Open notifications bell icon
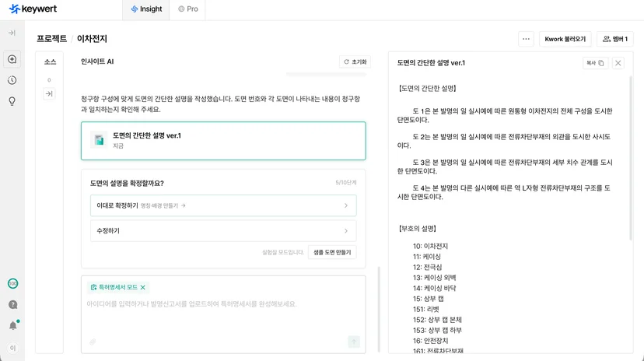 click(13, 326)
